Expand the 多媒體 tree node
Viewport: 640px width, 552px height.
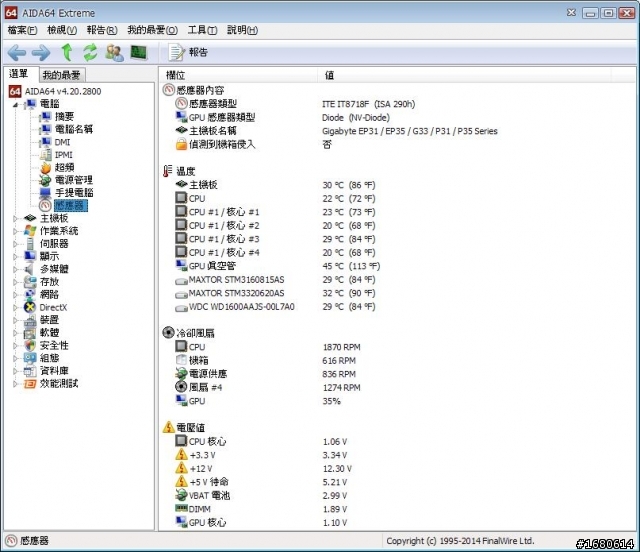(x=15, y=269)
